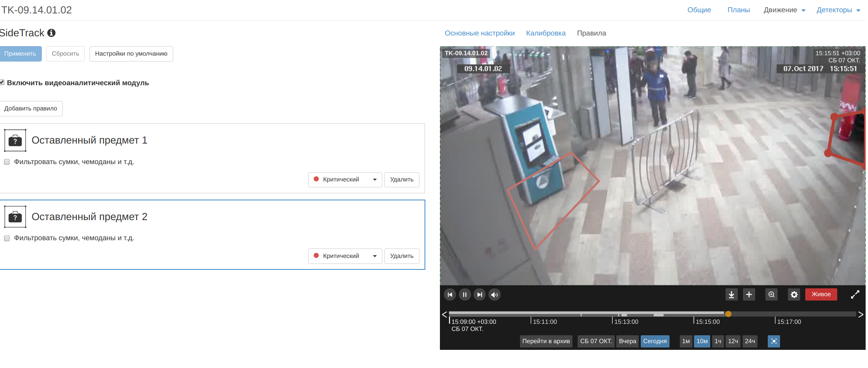Click the download video icon

click(x=731, y=295)
